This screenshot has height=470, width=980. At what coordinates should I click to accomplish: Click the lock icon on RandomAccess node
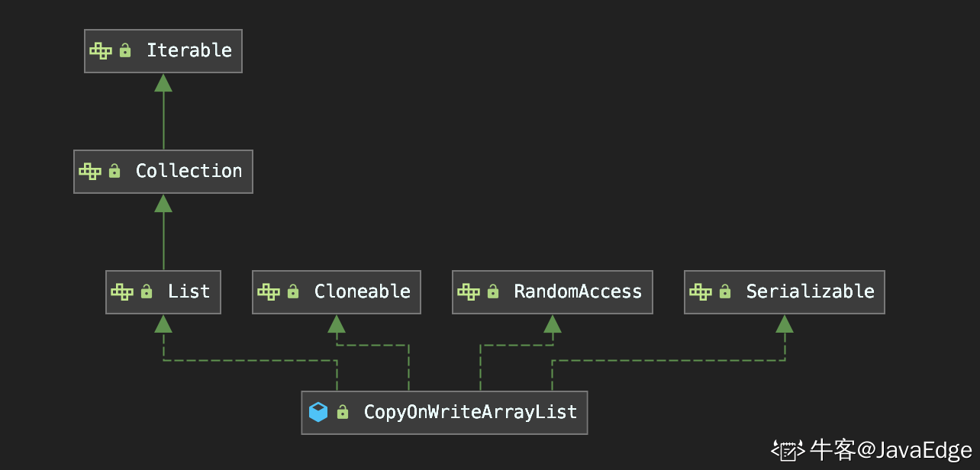[493, 291]
